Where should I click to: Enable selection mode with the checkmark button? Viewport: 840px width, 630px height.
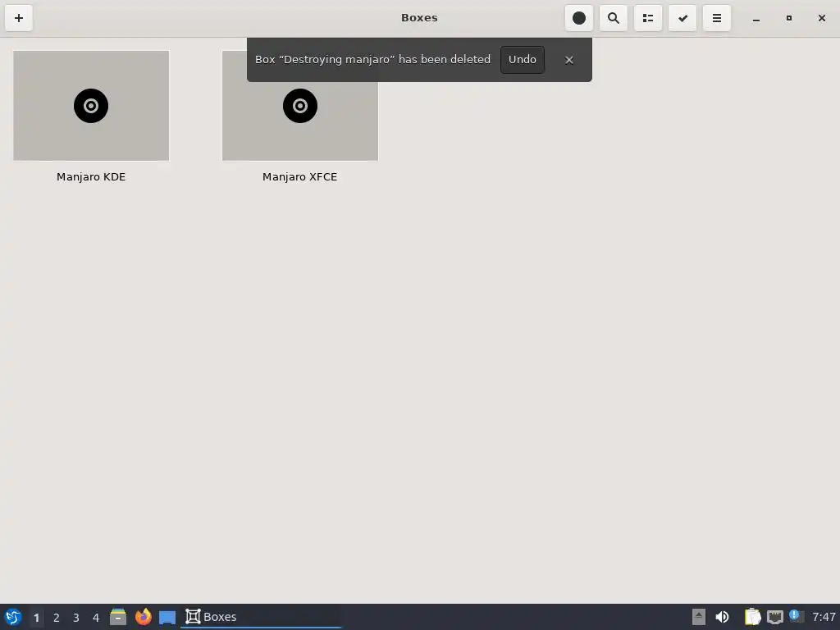coord(682,18)
